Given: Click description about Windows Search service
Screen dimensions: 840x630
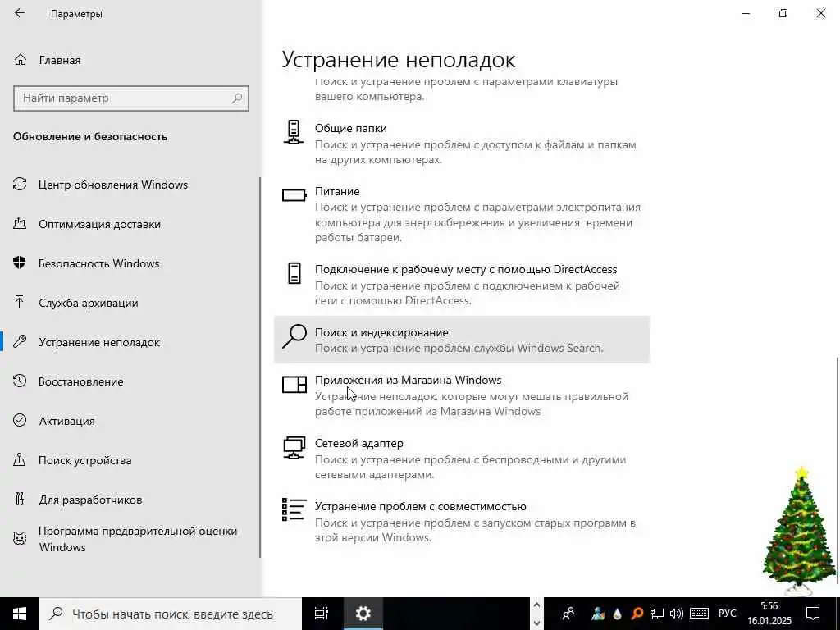Looking at the screenshot, I should (459, 348).
